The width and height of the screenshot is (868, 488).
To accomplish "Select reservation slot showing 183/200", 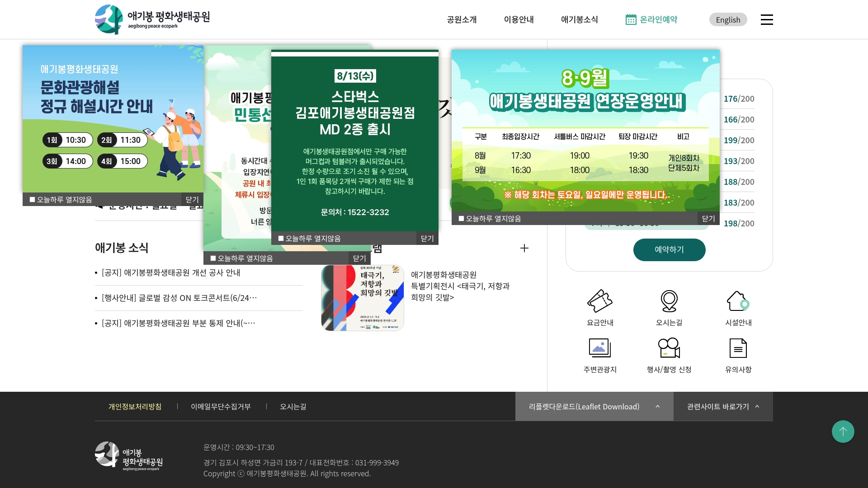I will pos(739,202).
